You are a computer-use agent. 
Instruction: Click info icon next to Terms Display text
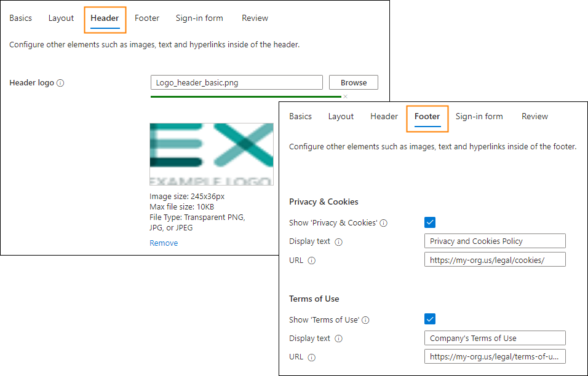pyautogui.click(x=339, y=339)
